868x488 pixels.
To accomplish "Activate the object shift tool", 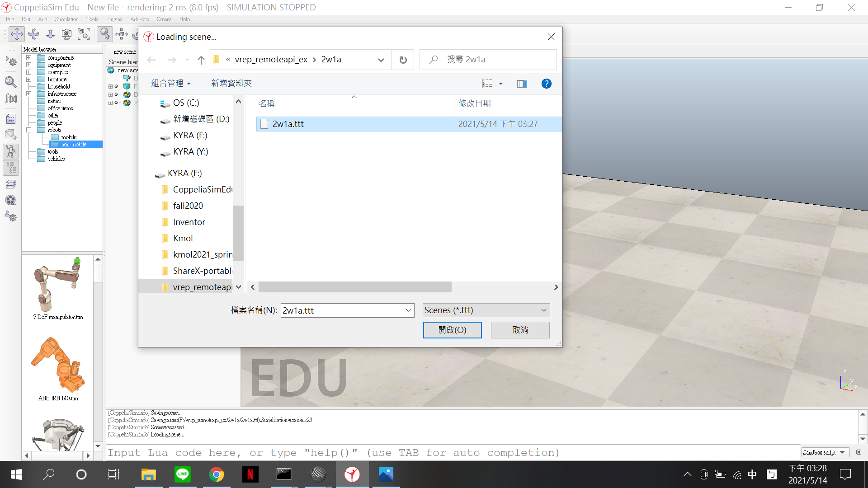I will [122, 34].
